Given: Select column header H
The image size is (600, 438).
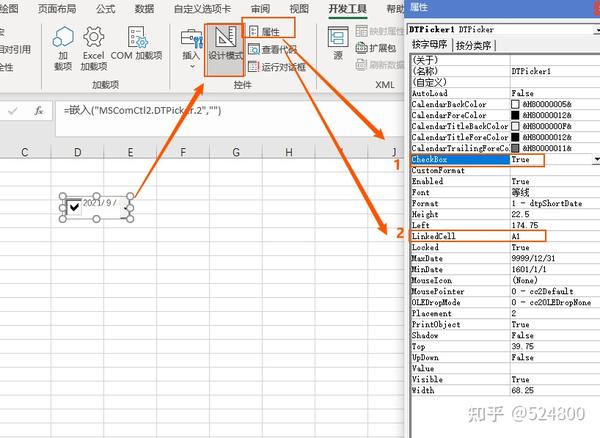Looking at the screenshot, I should 289,152.
